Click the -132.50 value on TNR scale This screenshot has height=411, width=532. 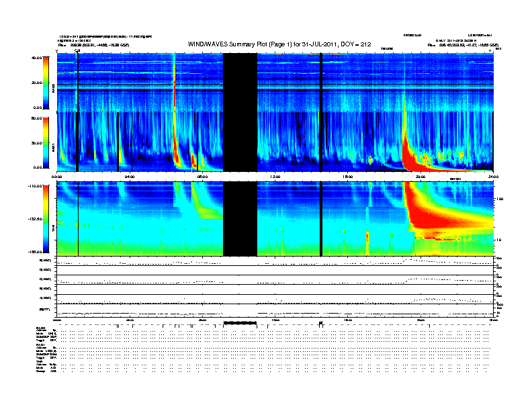tap(35, 219)
